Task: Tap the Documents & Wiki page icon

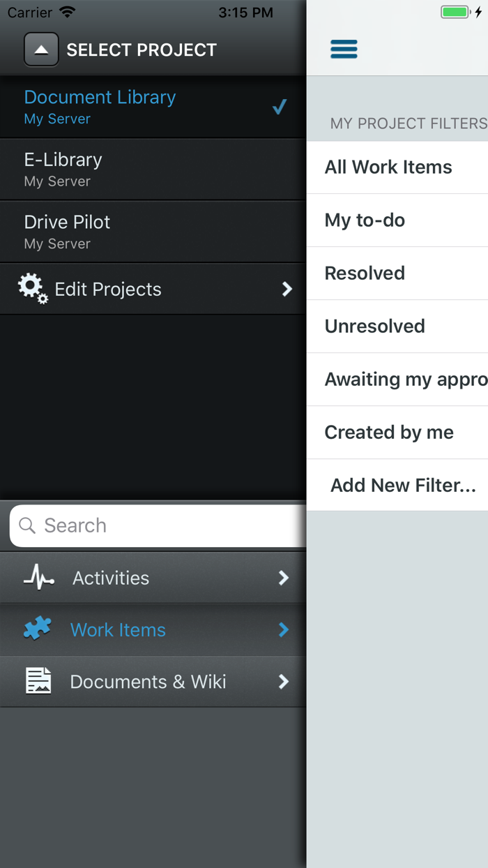Action: pos(38,681)
